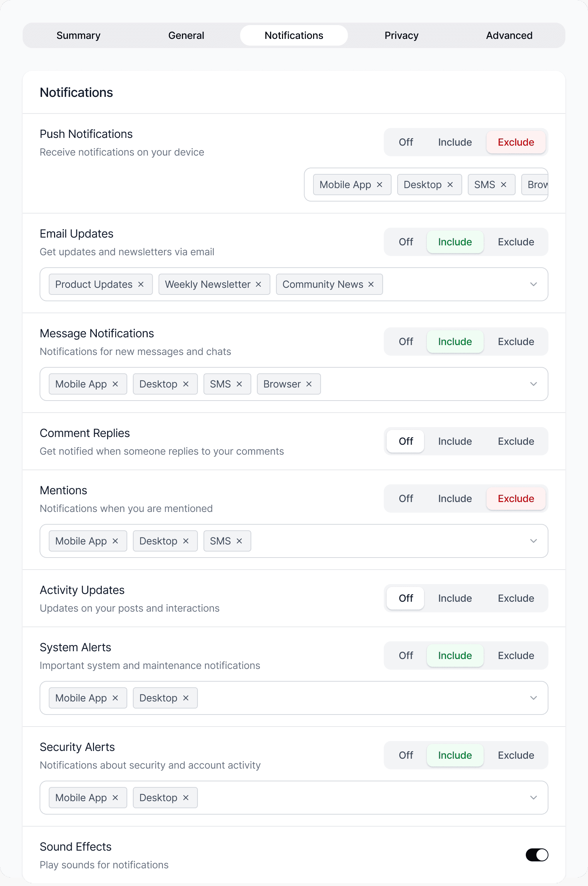588x886 pixels.
Task: Set Activity Updates to Exclude
Action: pyautogui.click(x=516, y=598)
